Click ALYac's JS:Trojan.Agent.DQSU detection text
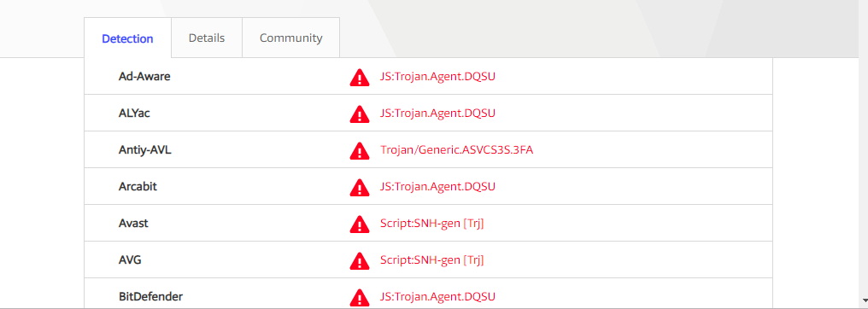Screen dimensions: 868x309 tap(437, 113)
